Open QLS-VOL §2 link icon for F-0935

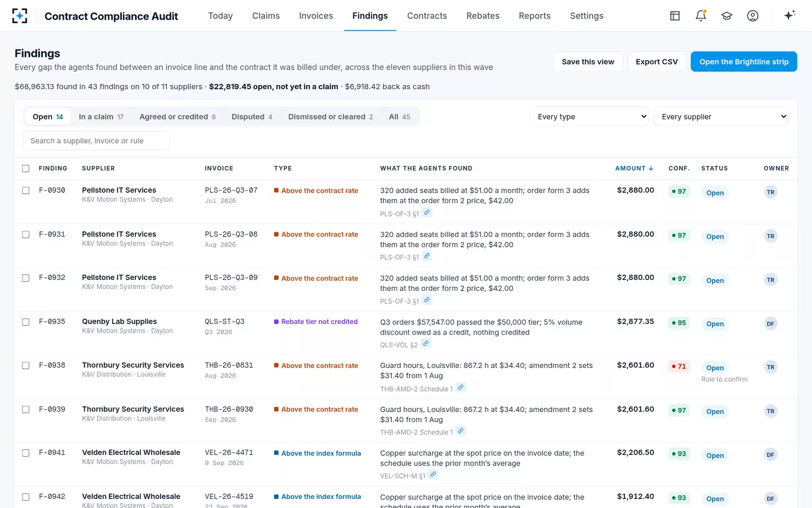coord(426,344)
